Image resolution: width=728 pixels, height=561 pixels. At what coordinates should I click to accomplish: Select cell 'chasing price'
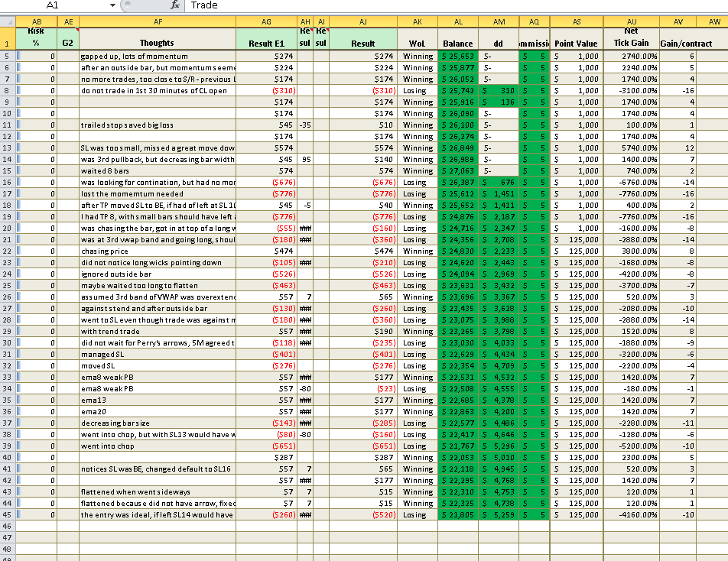click(x=158, y=251)
